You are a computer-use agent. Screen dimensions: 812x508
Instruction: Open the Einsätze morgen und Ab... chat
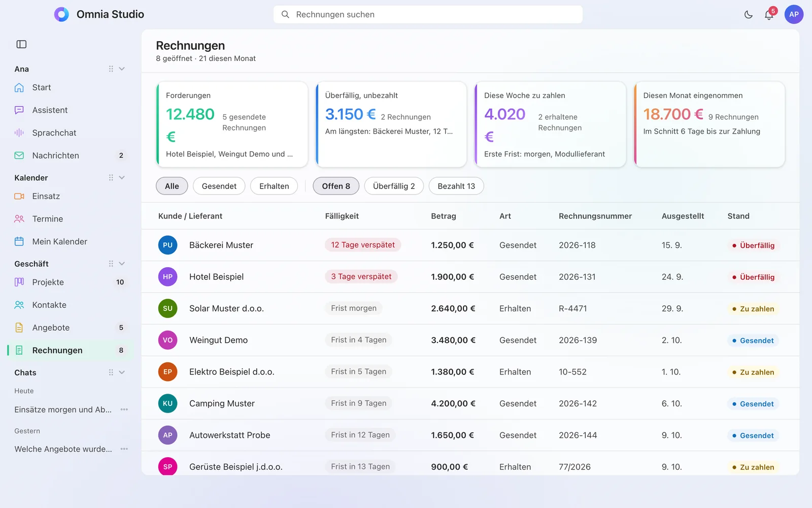point(63,409)
